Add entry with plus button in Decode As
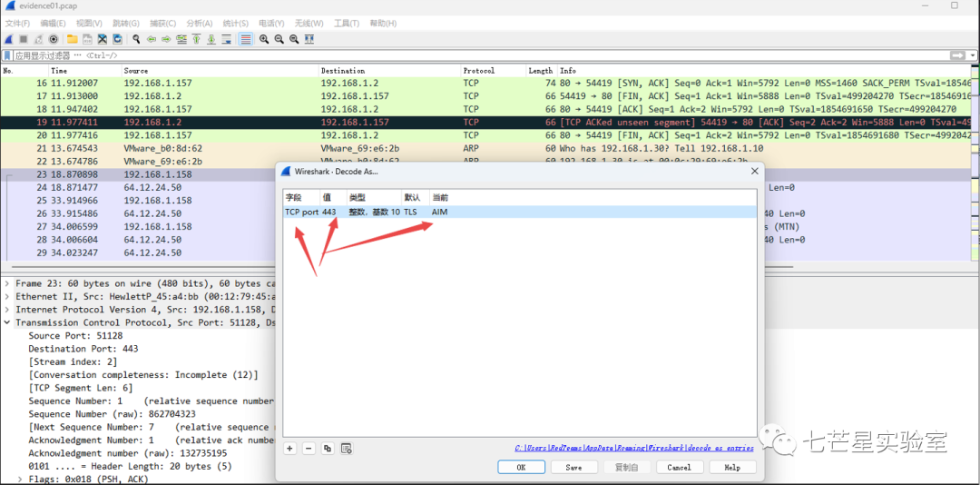The height and width of the screenshot is (485, 980). click(290, 448)
